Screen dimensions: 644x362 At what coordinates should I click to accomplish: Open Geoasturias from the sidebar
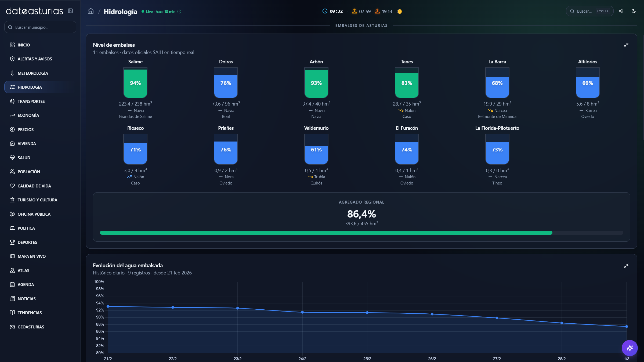pyautogui.click(x=31, y=327)
